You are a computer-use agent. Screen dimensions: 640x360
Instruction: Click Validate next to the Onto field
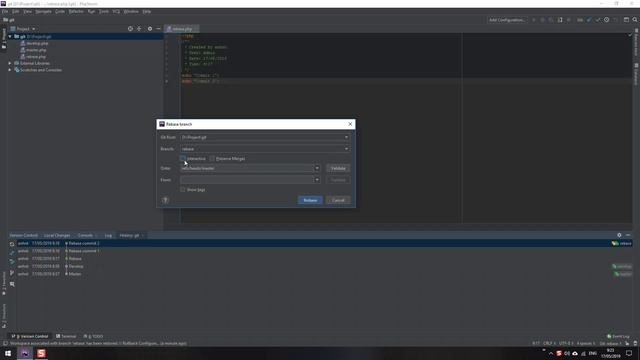point(338,168)
